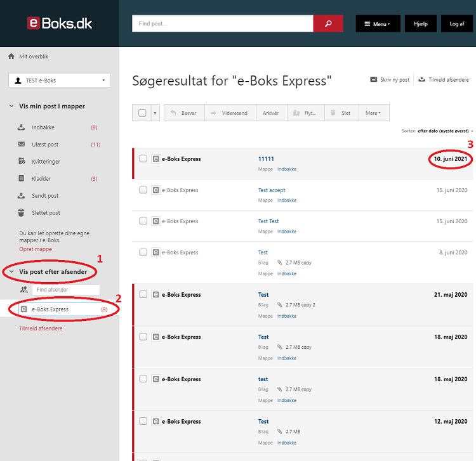This screenshot has height=461, width=476.
Task: Click the Slet delete button
Action: pos(342,113)
